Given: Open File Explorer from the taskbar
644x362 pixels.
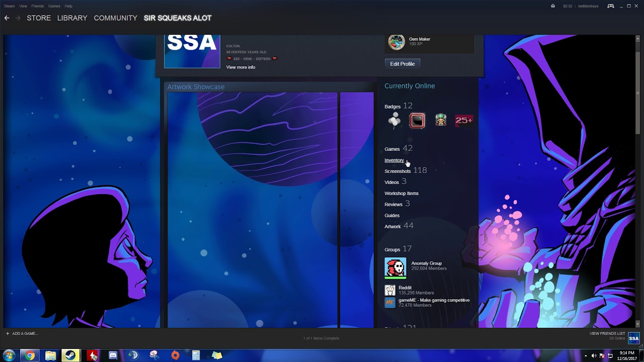Looking at the screenshot, I should point(51,355).
